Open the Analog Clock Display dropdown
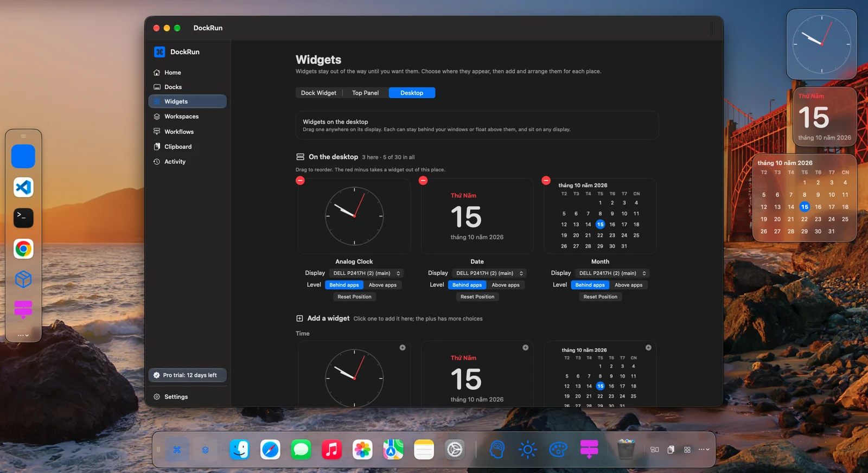The height and width of the screenshot is (473, 868). 366,273
